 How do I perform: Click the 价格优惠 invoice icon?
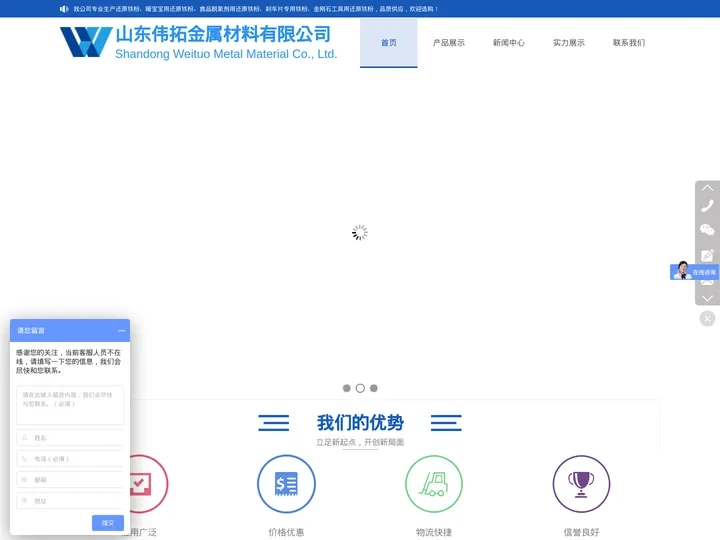point(286,484)
